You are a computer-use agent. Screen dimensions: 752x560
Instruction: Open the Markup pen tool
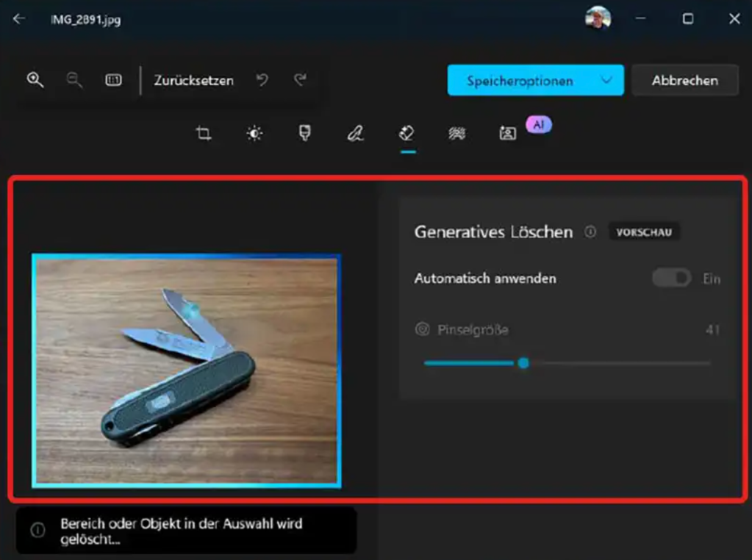click(x=355, y=133)
